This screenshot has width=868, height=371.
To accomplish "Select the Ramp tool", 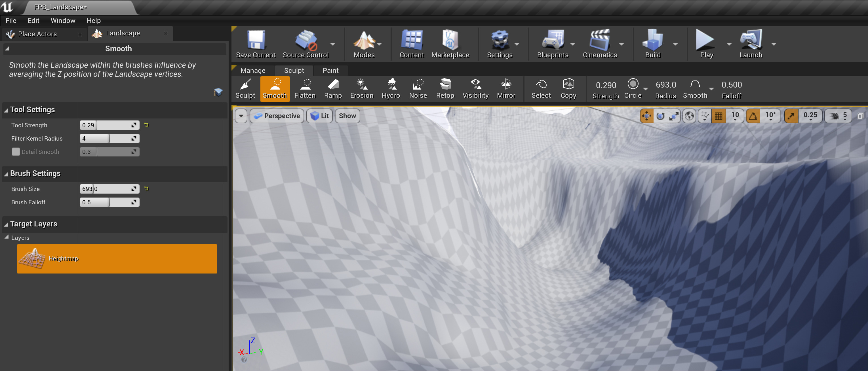I will [x=332, y=88].
